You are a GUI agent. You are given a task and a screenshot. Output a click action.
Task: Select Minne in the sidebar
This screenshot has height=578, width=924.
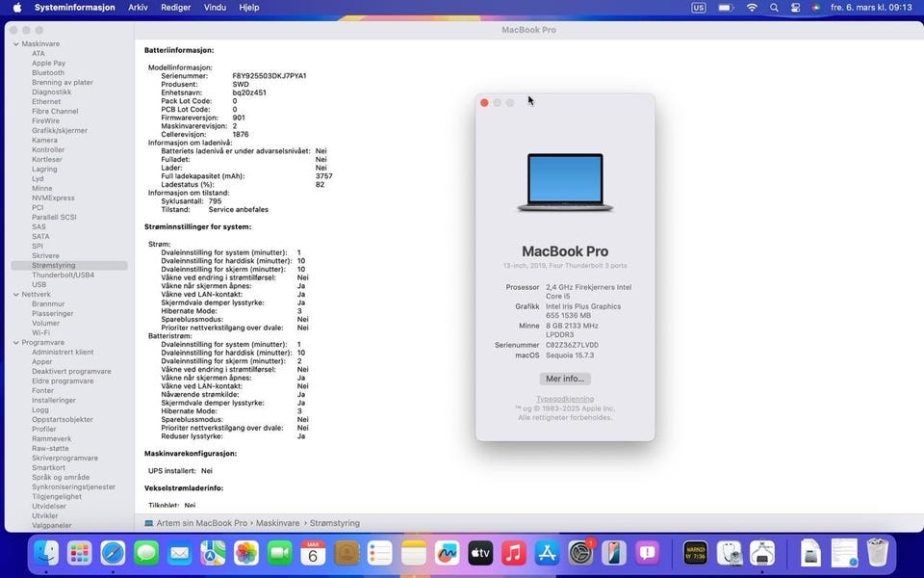41,189
